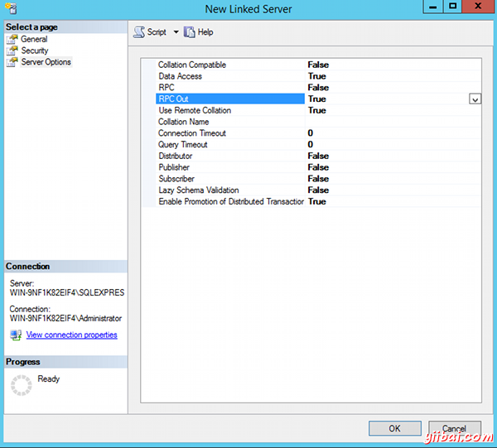Click the False value for Distributor
The width and height of the screenshot is (497, 448).
click(318, 156)
